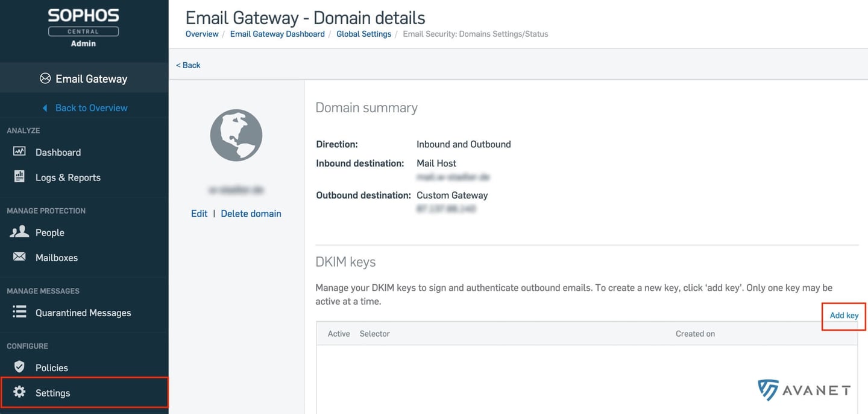Image resolution: width=868 pixels, height=414 pixels.
Task: Click 'Custom Gateway' outbound destination value
Action: (452, 196)
